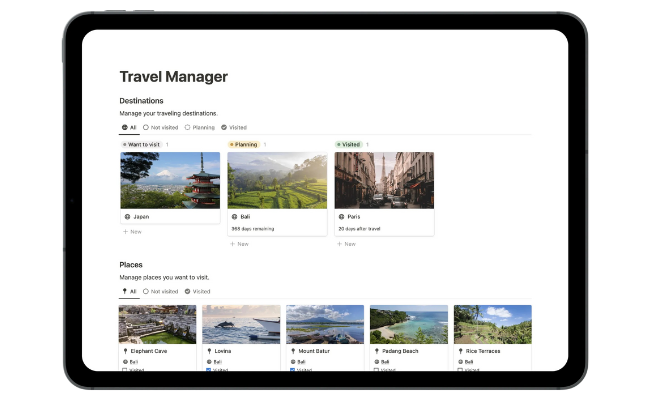This screenshot has height=400, width=650.
Task: Click the Bali relation globe icon in Padang Beach card
Action: click(376, 362)
